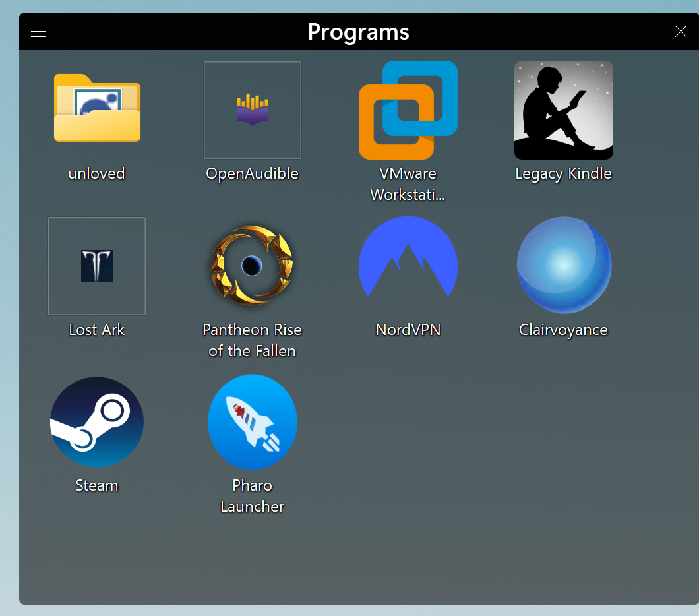Close the Programs panel
699x616 pixels.
[681, 32]
